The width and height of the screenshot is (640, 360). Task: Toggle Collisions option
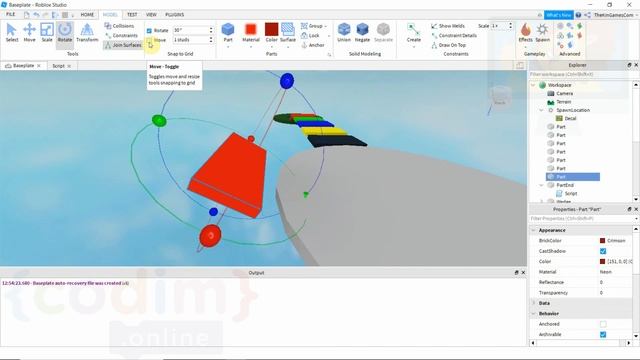[119, 26]
